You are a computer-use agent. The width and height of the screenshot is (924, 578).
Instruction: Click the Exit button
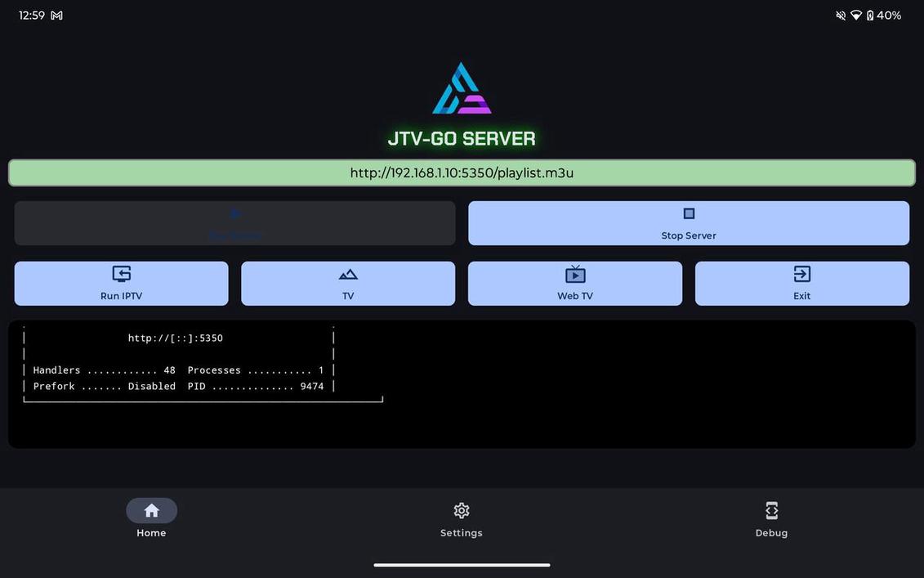(802, 284)
